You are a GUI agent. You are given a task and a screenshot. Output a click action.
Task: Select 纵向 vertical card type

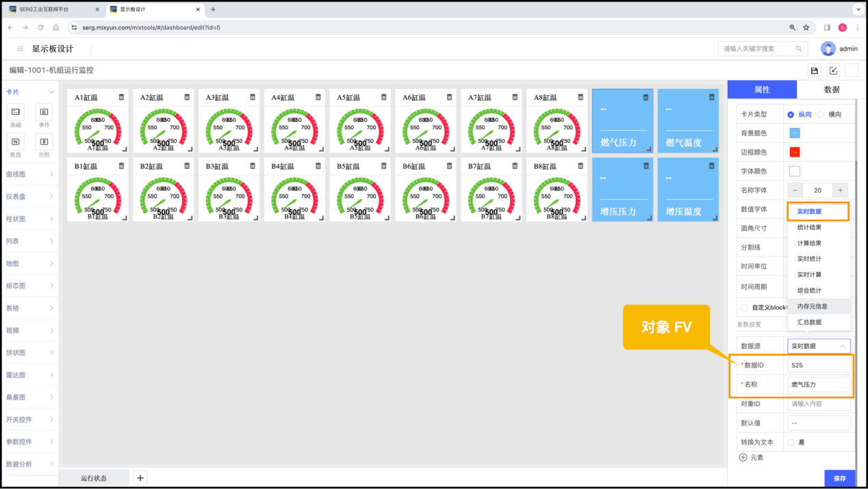(x=791, y=114)
